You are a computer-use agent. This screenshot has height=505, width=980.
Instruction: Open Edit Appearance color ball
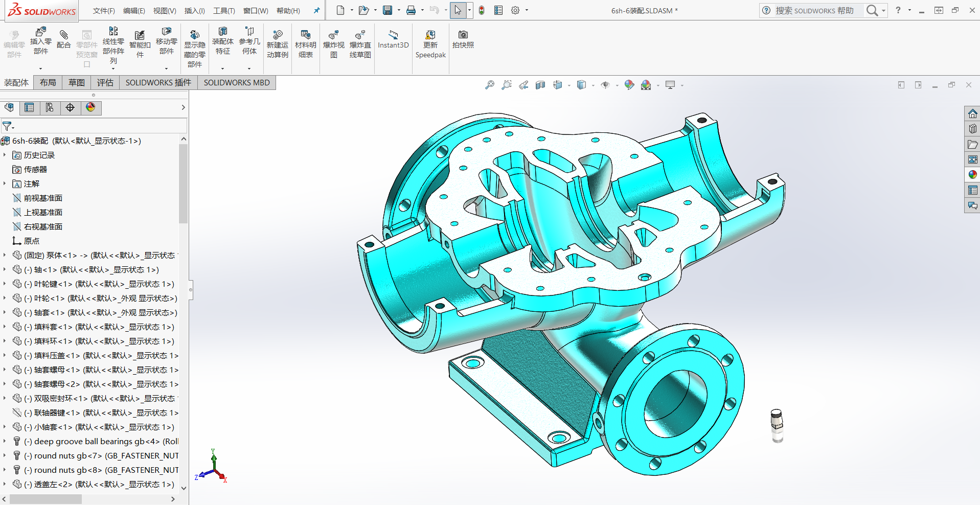pyautogui.click(x=629, y=85)
